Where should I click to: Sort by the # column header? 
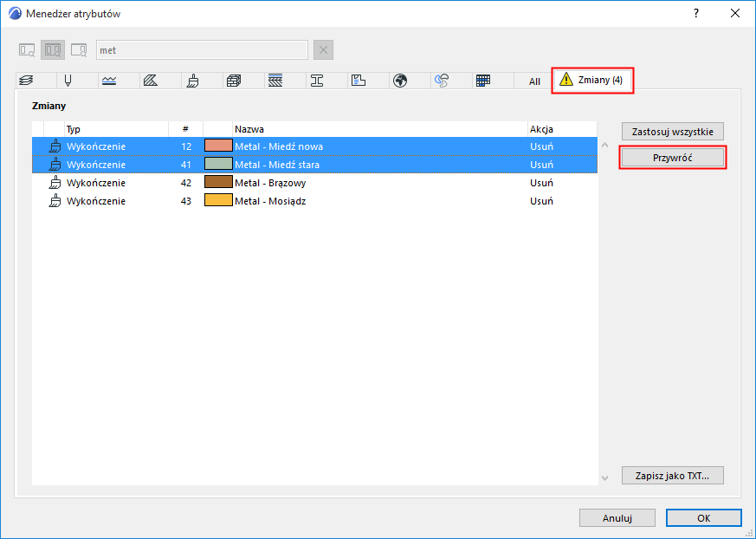(x=185, y=129)
